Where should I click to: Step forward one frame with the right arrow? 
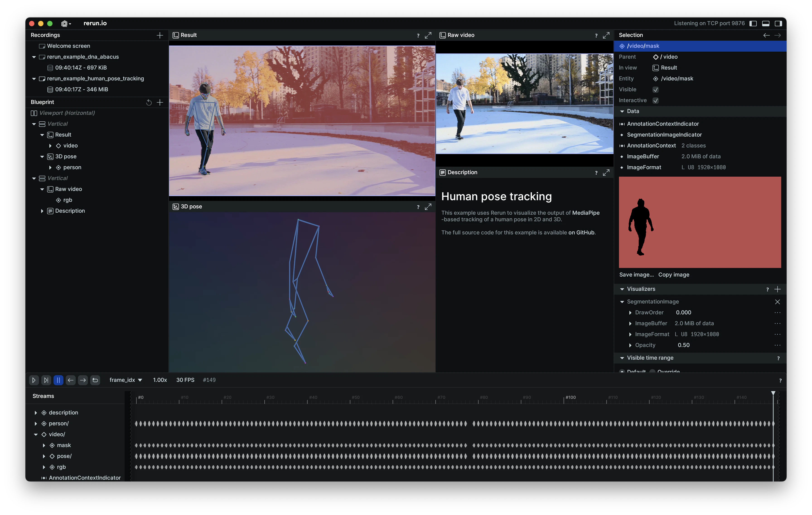pyautogui.click(x=83, y=380)
